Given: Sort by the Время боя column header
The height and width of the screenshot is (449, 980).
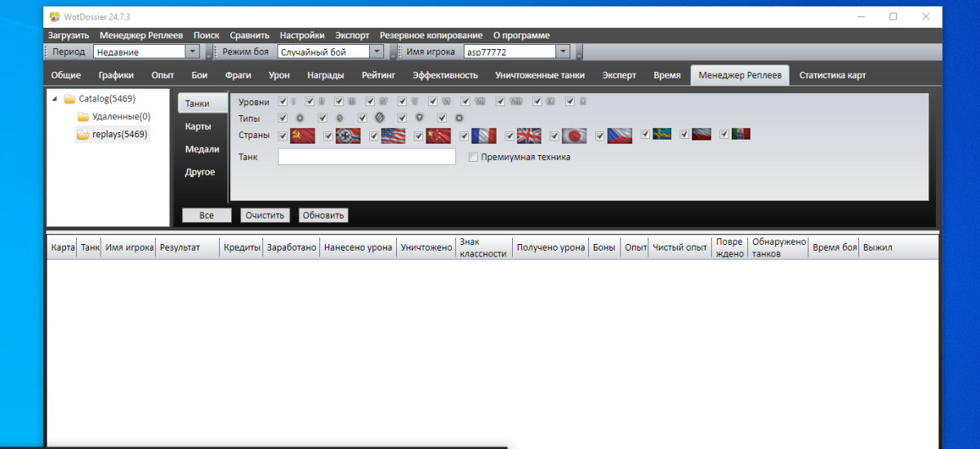Looking at the screenshot, I should 835,247.
